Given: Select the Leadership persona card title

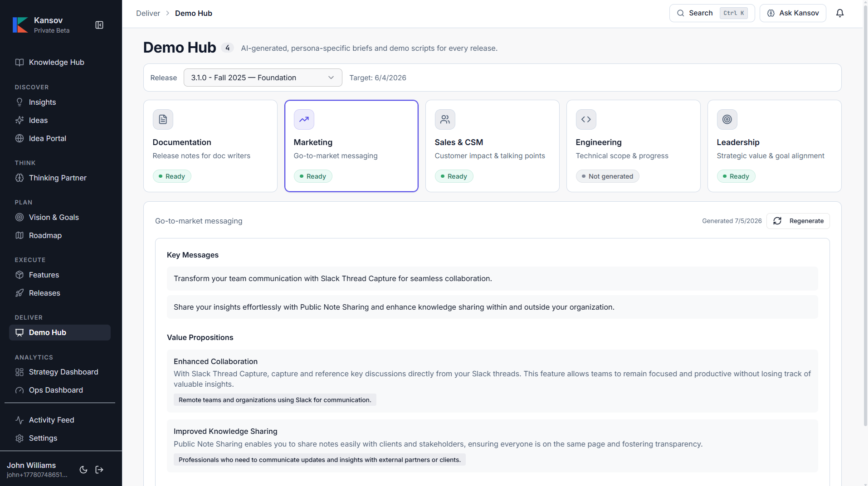Looking at the screenshot, I should pyautogui.click(x=738, y=142).
